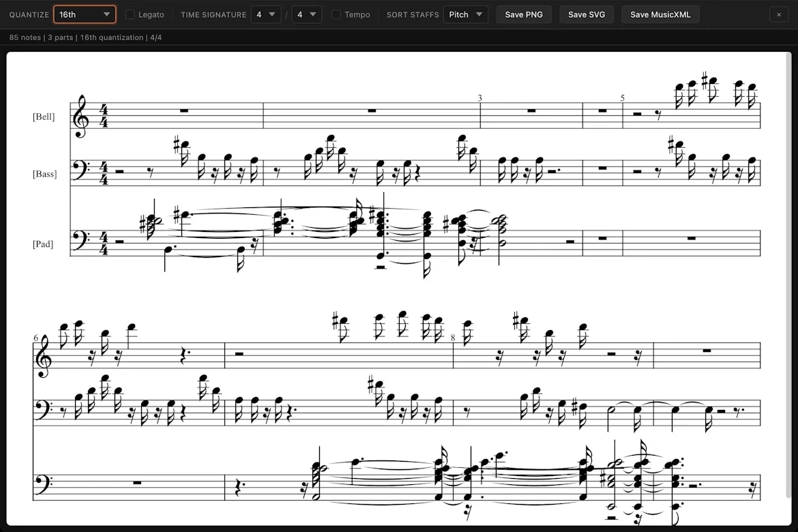The width and height of the screenshot is (798, 532).
Task: Click measure number 3 marker
Action: pos(479,98)
